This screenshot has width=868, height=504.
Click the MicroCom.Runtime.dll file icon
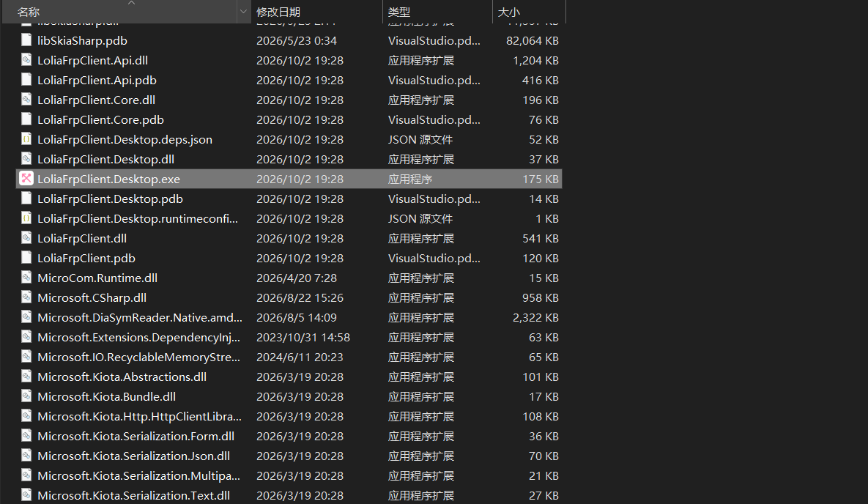(26, 278)
